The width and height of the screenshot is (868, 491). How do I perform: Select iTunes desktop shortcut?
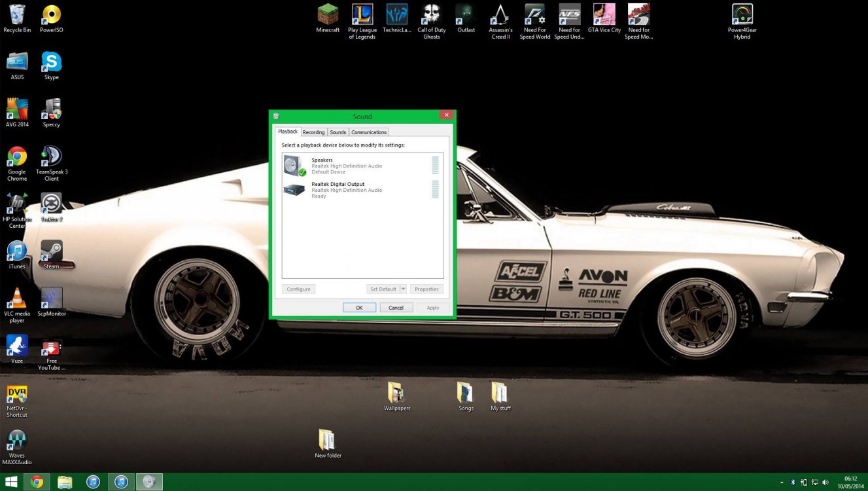[17, 255]
